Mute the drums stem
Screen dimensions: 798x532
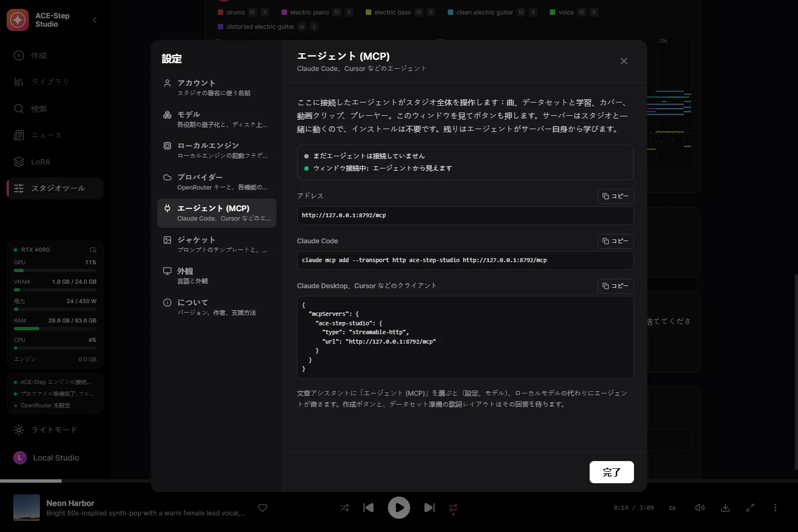point(253,12)
